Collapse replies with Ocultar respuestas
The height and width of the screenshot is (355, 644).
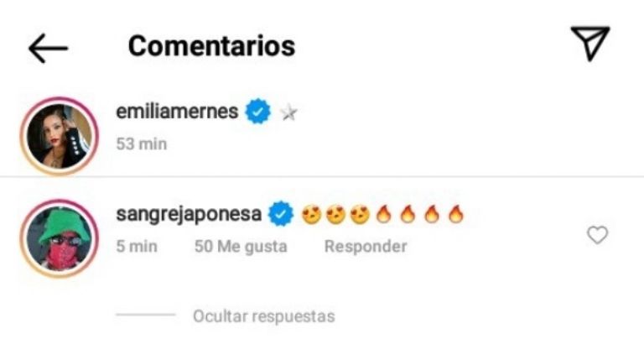(264, 316)
